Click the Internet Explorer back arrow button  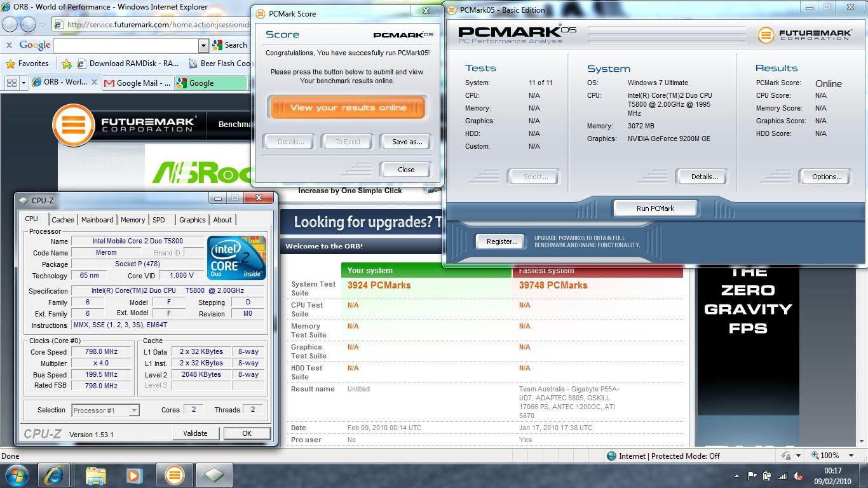point(11,25)
